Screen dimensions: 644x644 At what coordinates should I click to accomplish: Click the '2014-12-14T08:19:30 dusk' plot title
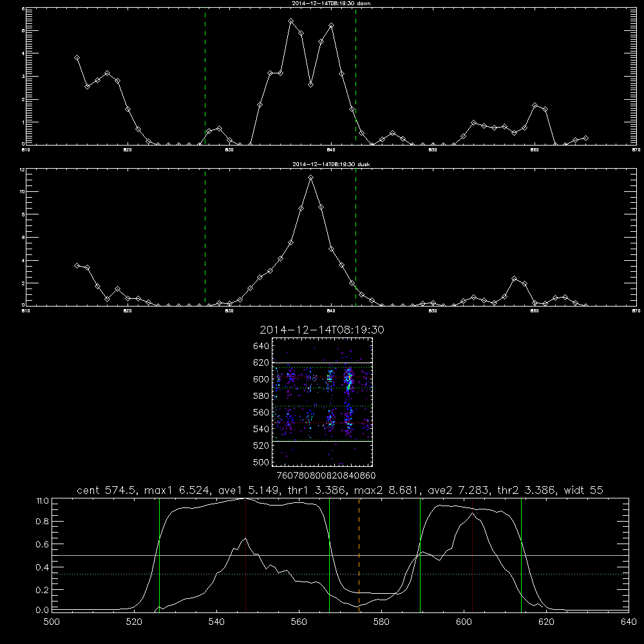tap(331, 164)
